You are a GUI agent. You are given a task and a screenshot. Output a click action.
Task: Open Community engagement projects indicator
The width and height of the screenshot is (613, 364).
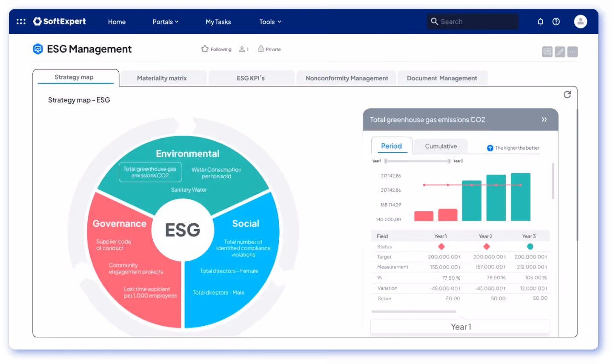pos(136,268)
